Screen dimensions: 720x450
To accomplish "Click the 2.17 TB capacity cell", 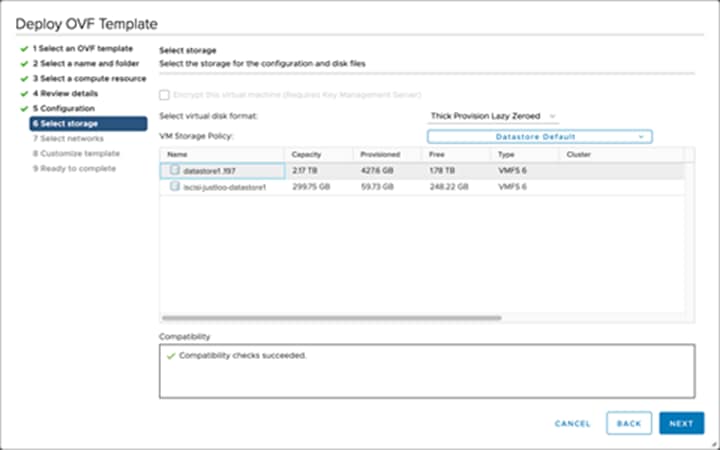I will point(305,170).
